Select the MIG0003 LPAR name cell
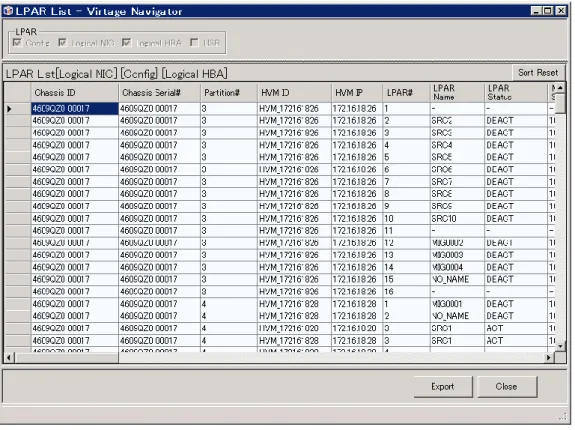 coord(457,255)
